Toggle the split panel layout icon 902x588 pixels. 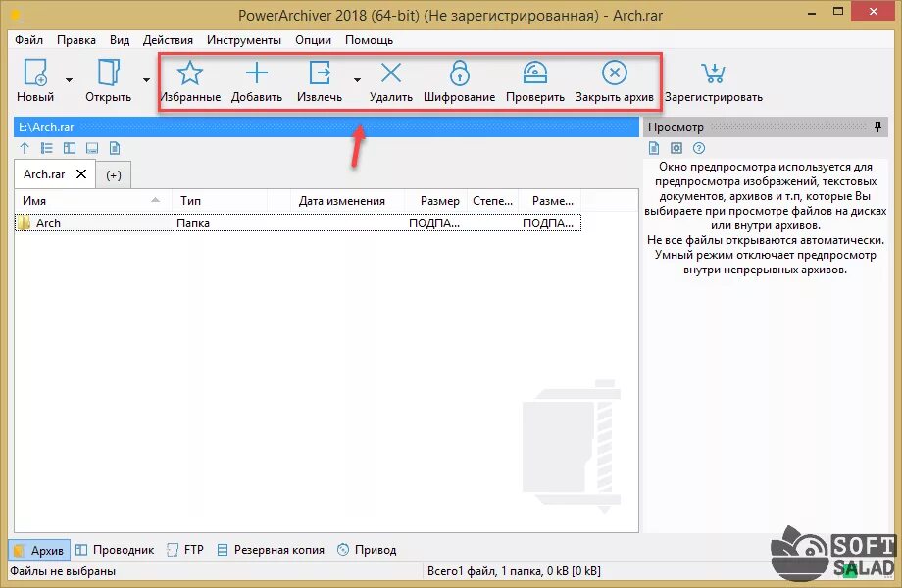click(x=70, y=148)
